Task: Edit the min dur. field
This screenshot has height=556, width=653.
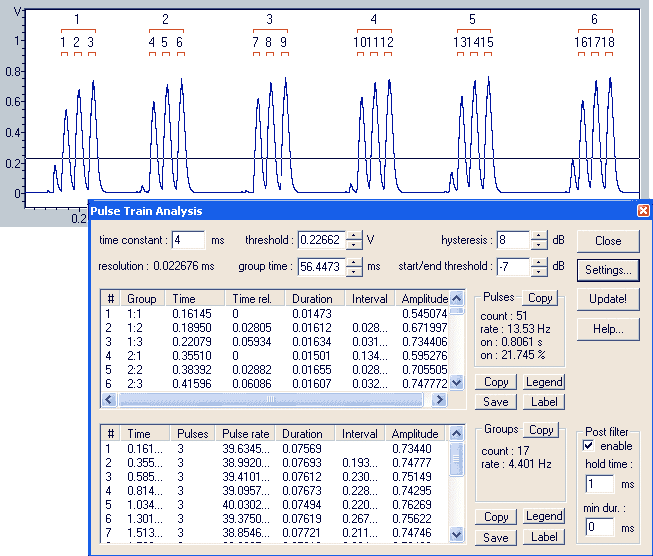Action: point(600,527)
